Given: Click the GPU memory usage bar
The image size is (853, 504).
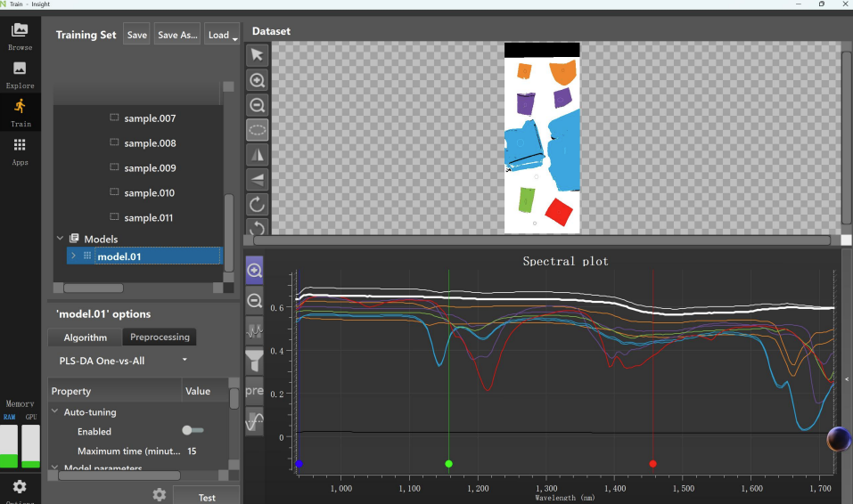Looking at the screenshot, I should coord(30,446).
